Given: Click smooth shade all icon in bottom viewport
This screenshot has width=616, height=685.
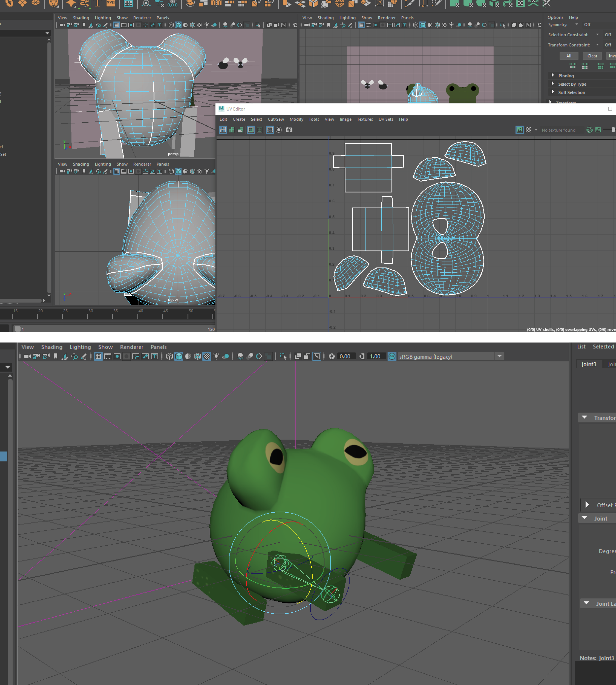Looking at the screenshot, I should 179,356.
